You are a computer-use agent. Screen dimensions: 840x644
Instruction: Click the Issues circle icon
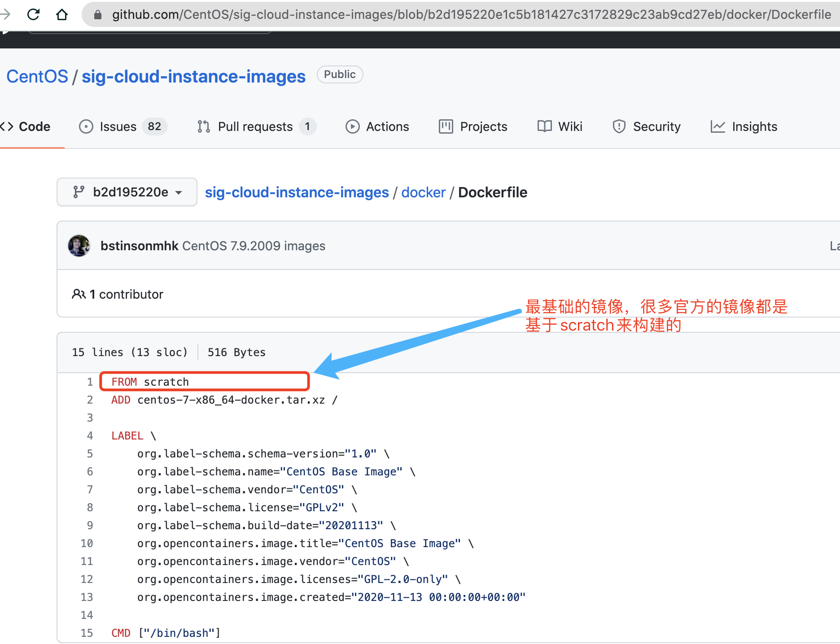pyautogui.click(x=86, y=126)
